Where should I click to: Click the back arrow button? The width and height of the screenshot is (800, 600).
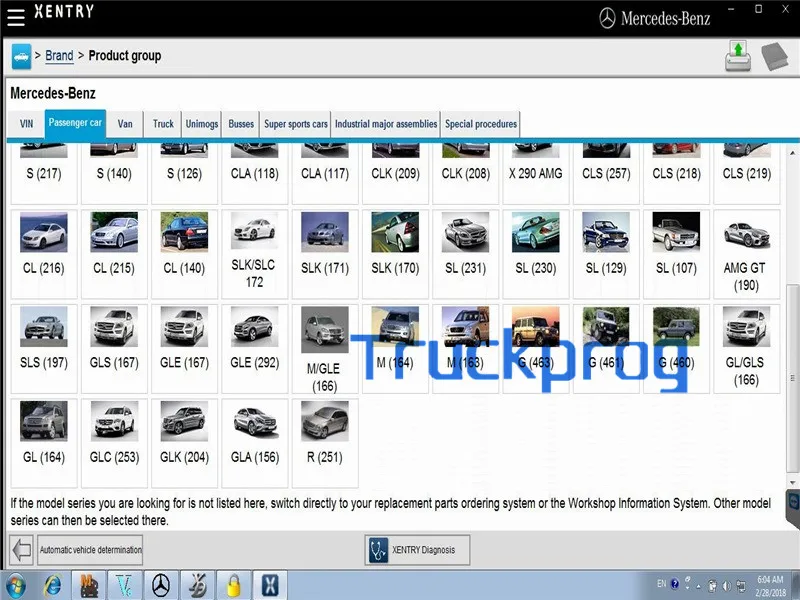pyautogui.click(x=21, y=550)
